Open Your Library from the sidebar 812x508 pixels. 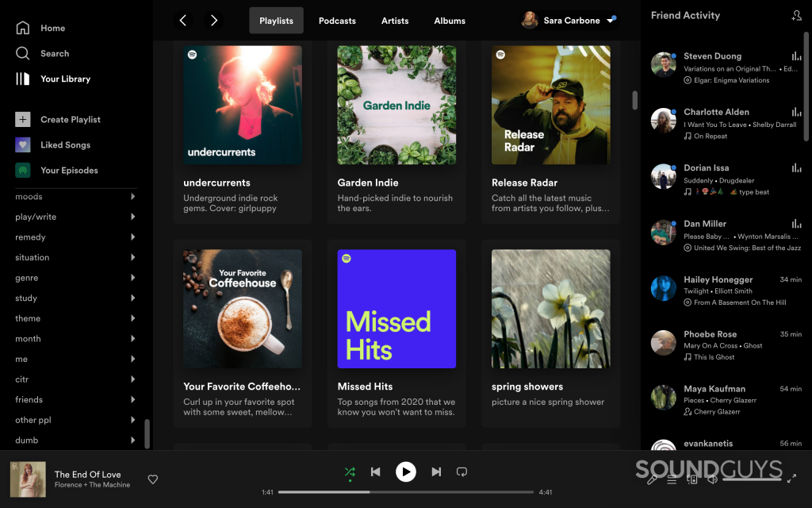66,79
